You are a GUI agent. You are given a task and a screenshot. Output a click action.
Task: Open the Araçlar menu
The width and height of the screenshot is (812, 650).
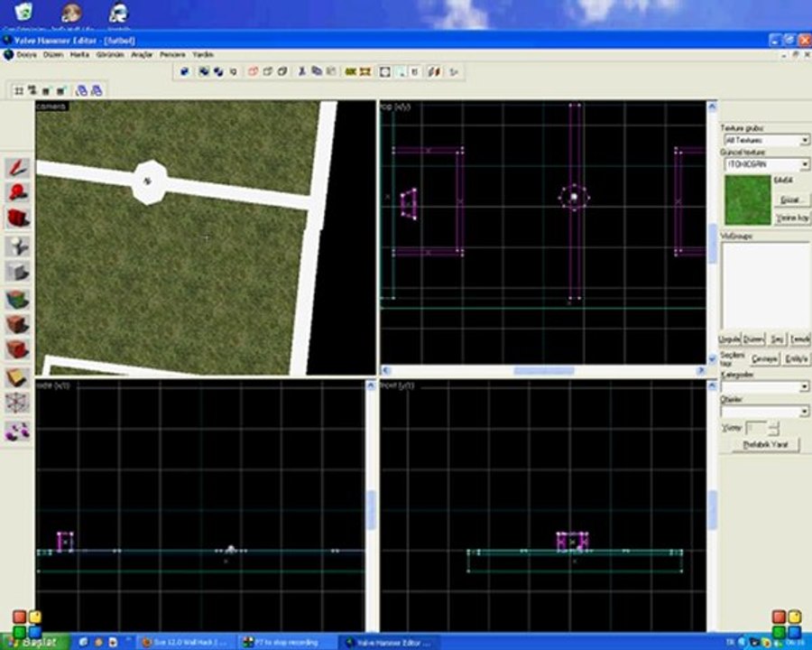(x=142, y=54)
